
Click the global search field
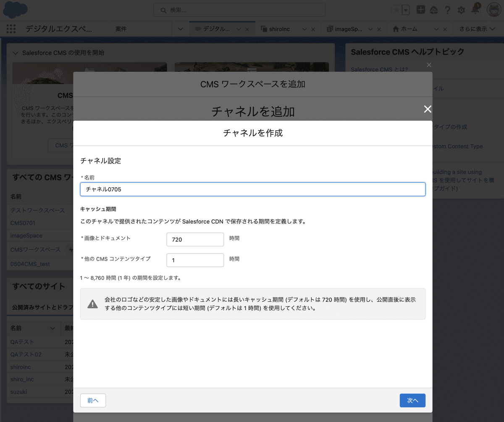(x=239, y=10)
